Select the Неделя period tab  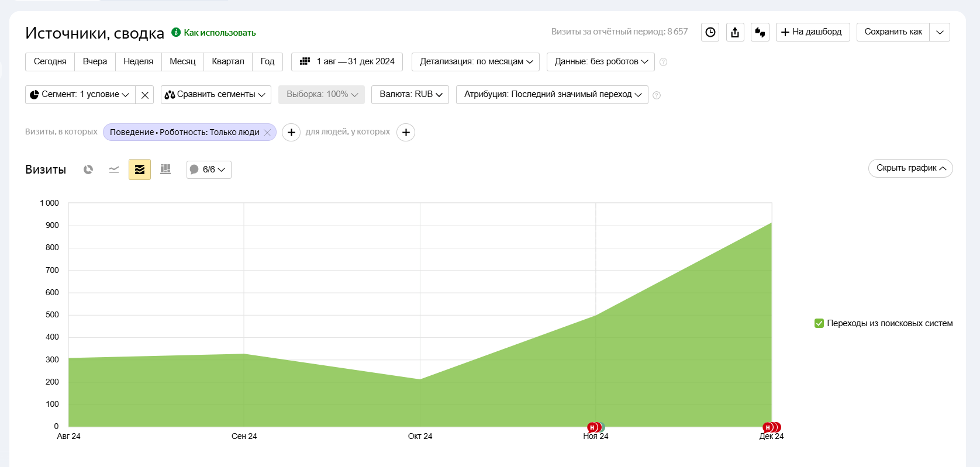coord(139,61)
